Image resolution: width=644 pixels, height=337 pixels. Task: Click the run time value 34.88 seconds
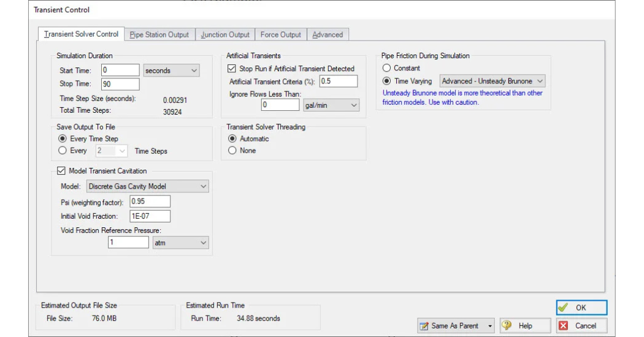258,319
